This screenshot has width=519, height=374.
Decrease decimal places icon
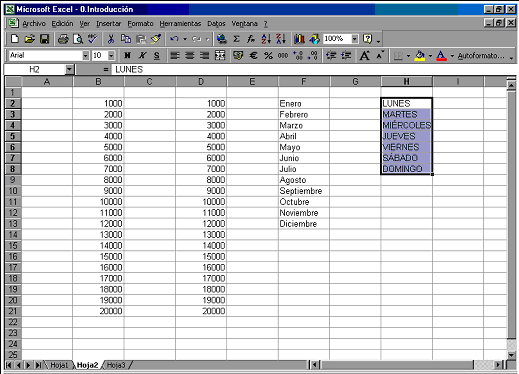point(313,55)
